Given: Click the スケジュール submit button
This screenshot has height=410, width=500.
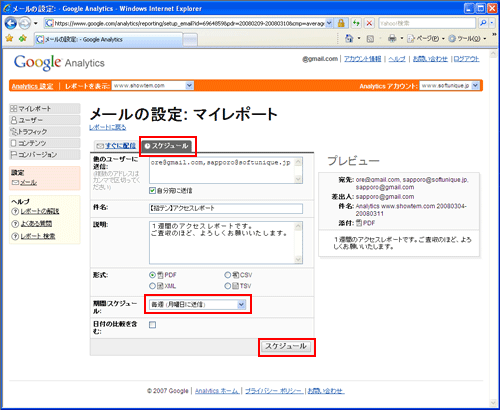Looking at the screenshot, I should pyautogui.click(x=286, y=346).
